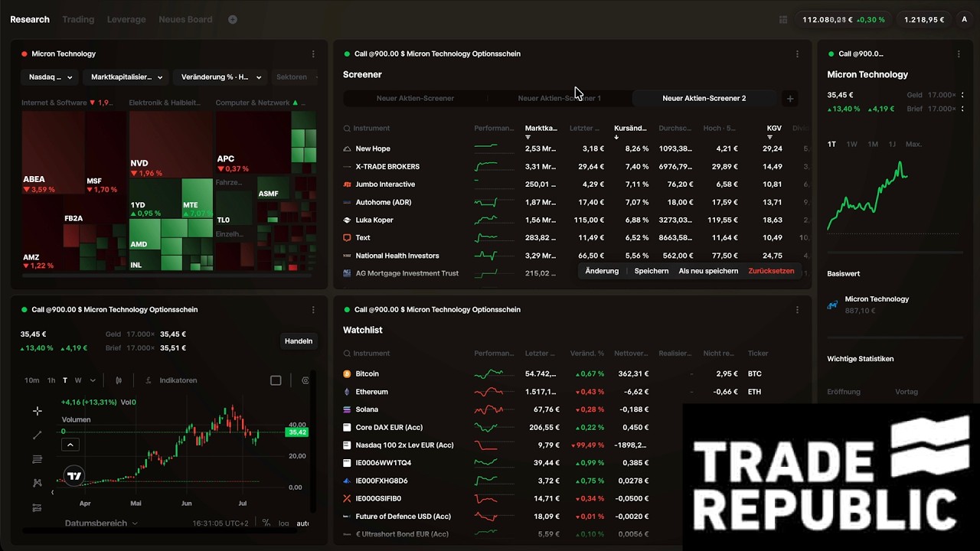
Task: Open the Sektoren filter dropdown
Action: [x=295, y=77]
